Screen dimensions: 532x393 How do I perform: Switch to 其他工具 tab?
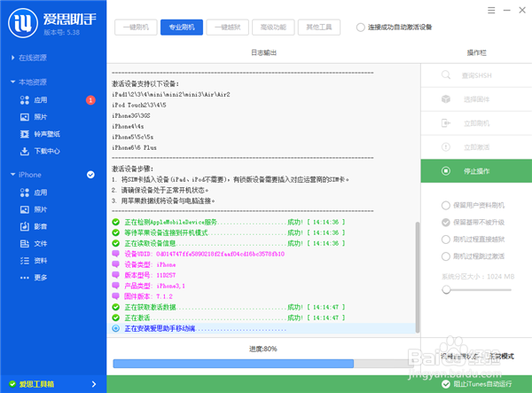319,28
